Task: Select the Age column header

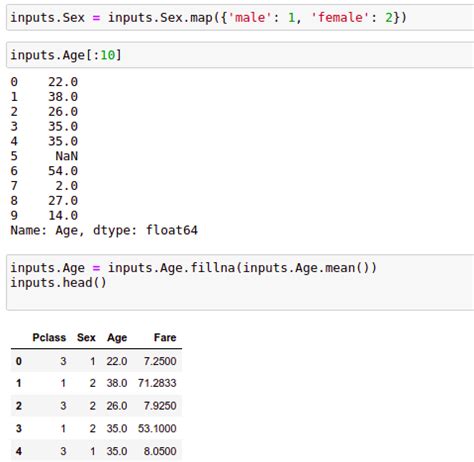Action: pyautogui.click(x=117, y=337)
